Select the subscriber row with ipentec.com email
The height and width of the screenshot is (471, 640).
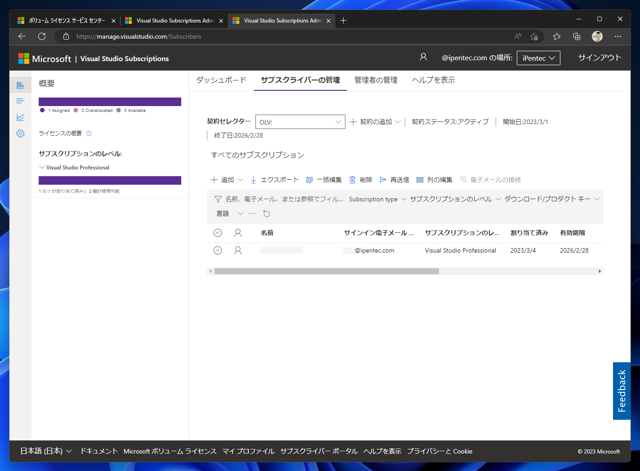(217, 250)
